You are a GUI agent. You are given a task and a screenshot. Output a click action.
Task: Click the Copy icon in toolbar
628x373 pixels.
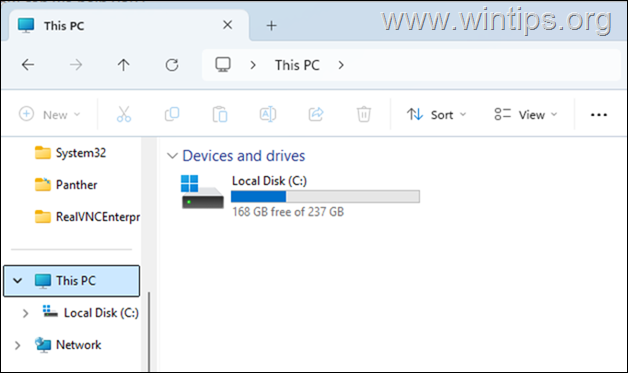172,115
